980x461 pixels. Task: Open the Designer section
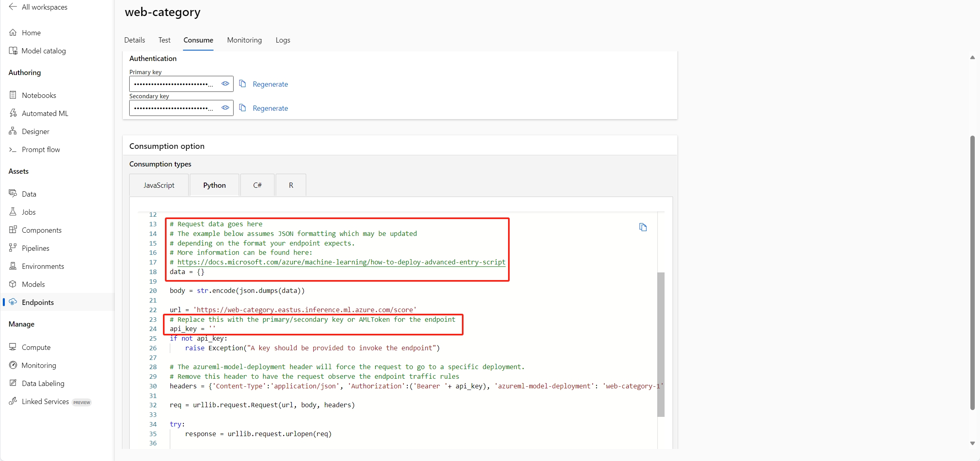35,132
